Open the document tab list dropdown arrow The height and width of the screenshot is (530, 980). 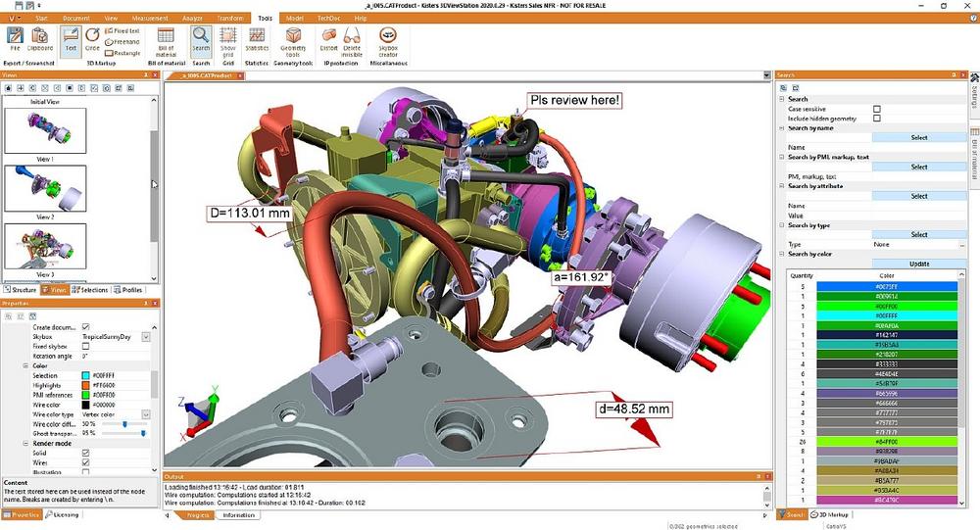coord(767,75)
